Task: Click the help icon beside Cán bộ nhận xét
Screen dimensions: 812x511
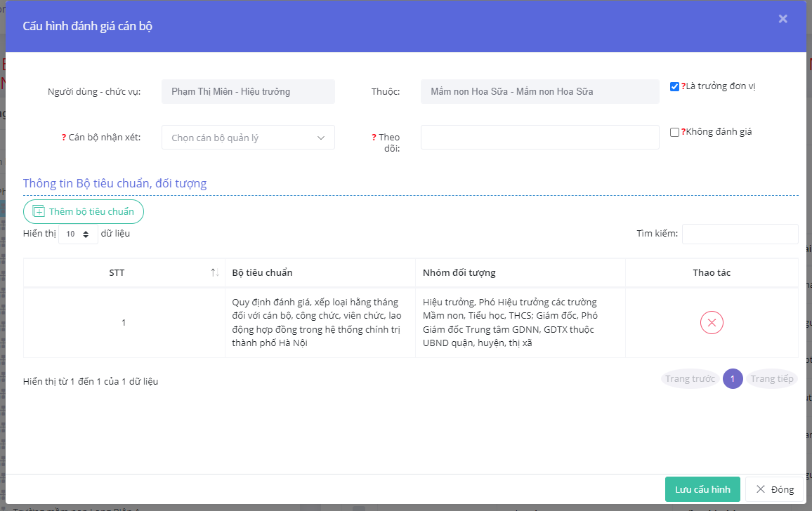Action: (x=64, y=138)
